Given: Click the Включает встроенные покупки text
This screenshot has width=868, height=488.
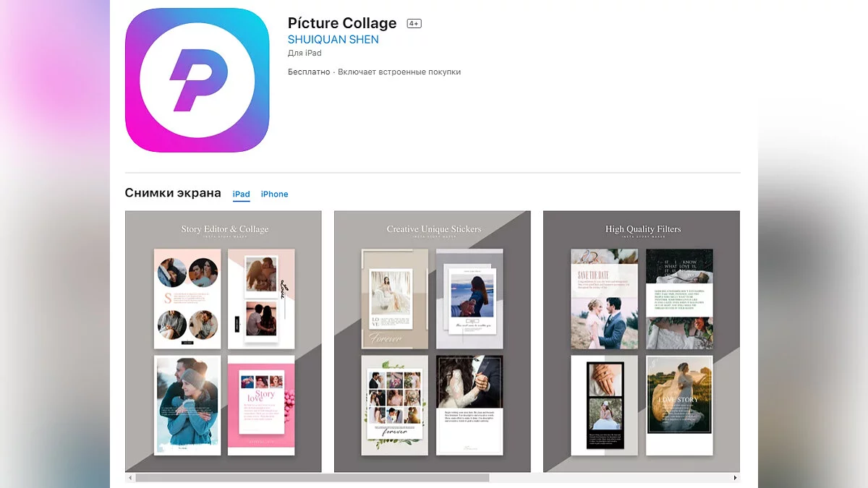Looking at the screenshot, I should click(x=399, y=72).
